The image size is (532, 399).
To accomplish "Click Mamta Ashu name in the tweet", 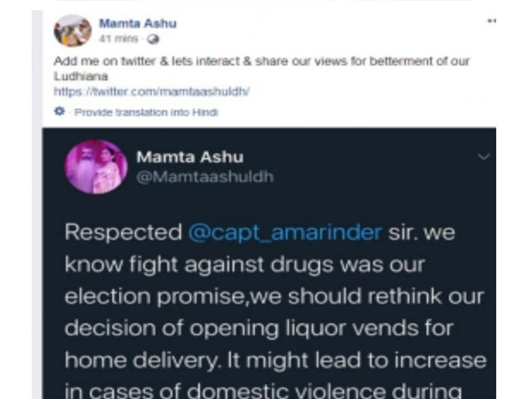I will (x=190, y=157).
